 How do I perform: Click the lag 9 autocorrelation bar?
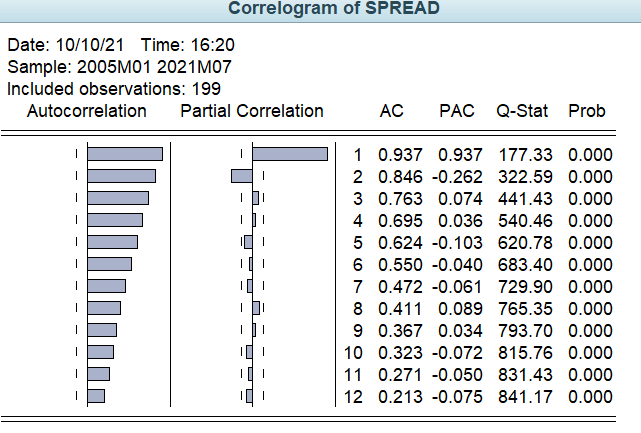point(102,330)
